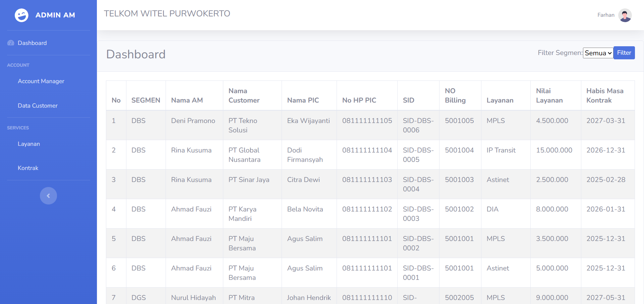Viewport: 644px width, 304px height.
Task: Open the Kontrak sidebar item
Action: click(28, 168)
